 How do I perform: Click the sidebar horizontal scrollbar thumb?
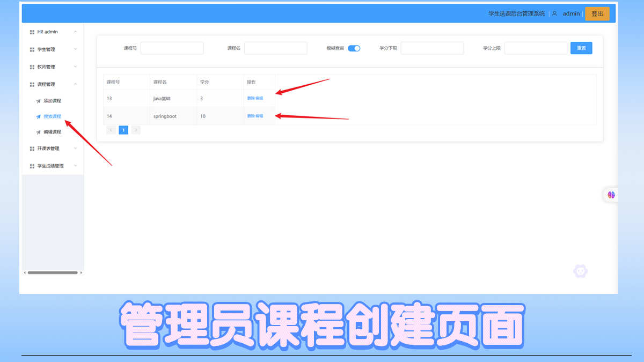point(53,272)
